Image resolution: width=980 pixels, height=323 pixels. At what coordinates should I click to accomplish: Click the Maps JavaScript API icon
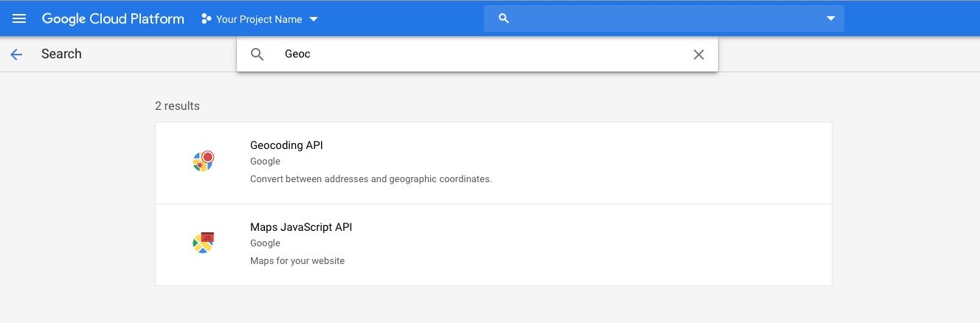(x=203, y=243)
